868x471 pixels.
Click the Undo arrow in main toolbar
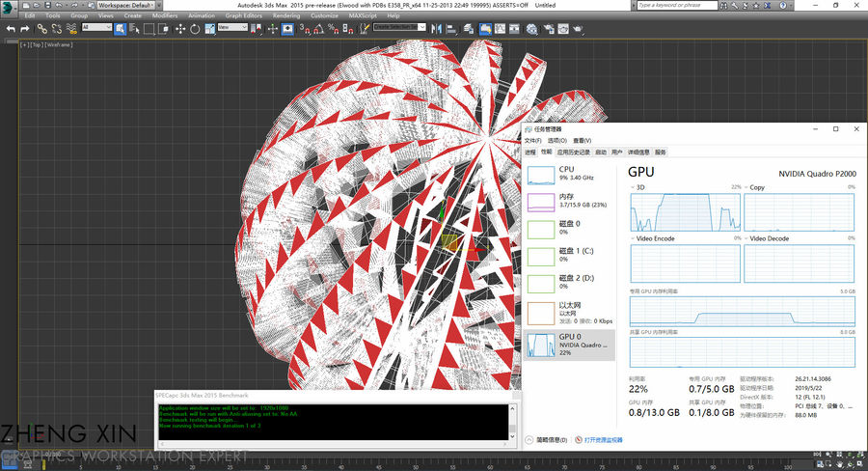tap(11, 29)
